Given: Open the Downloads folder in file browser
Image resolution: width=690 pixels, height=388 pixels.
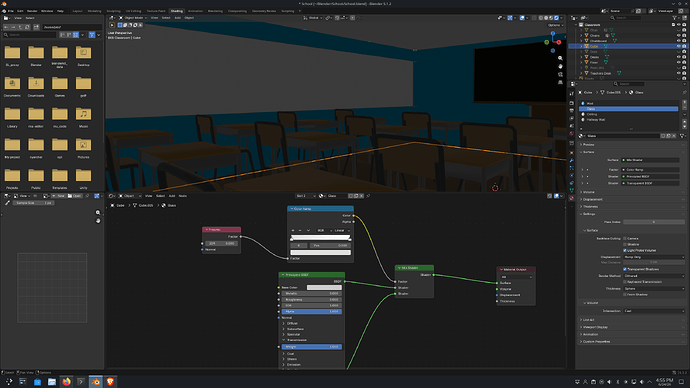Looking at the screenshot, I should coord(36,84).
